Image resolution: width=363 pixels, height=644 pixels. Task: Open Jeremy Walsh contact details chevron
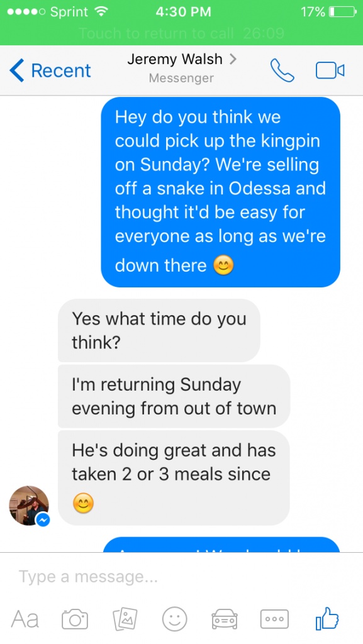233,59
